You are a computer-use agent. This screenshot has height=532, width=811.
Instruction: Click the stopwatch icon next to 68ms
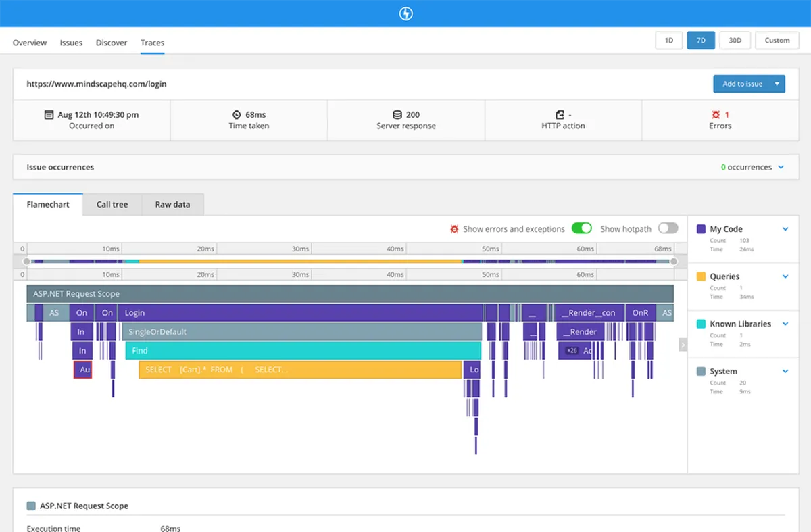click(x=237, y=115)
